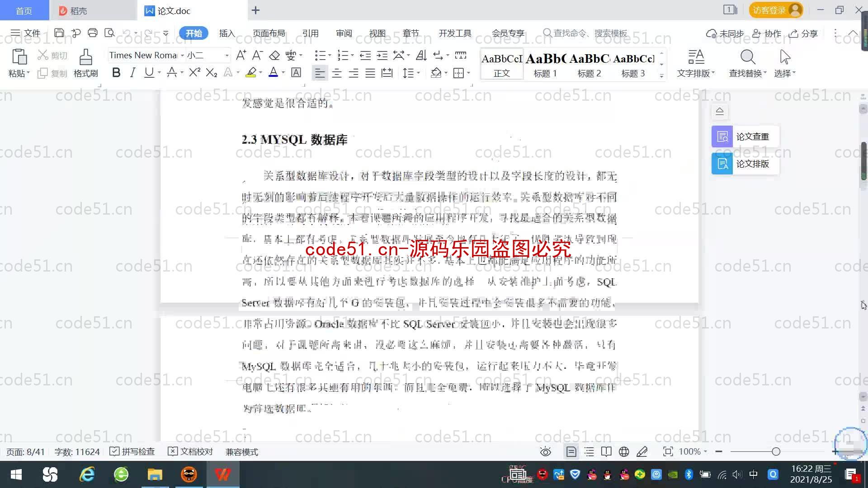Click the 论文查重 button
Viewport: 868px width, 488px height.
pos(745,136)
